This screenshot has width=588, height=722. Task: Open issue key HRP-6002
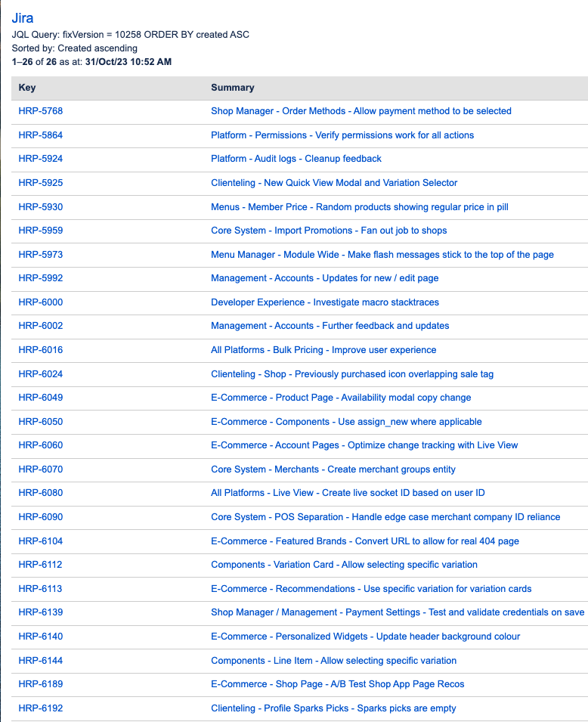41,326
